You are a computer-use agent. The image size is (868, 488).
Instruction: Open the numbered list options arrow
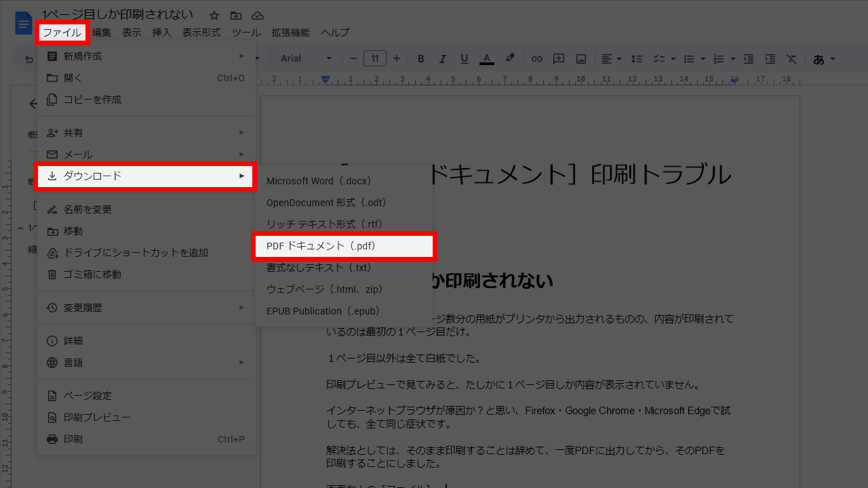[733, 59]
